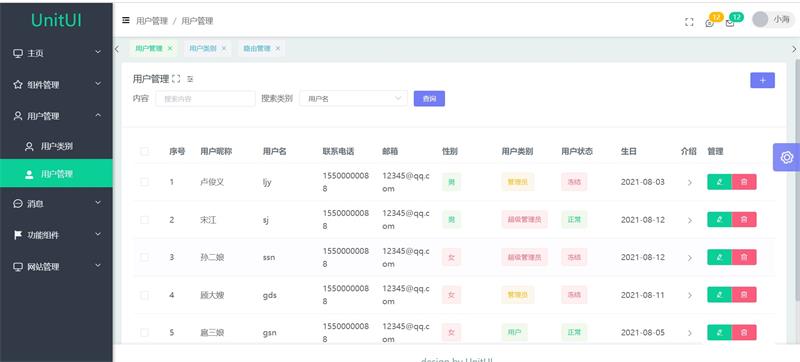Click the 用户 category tag for 扈三娘
Viewport: 800px width, 362px height.
click(514, 332)
